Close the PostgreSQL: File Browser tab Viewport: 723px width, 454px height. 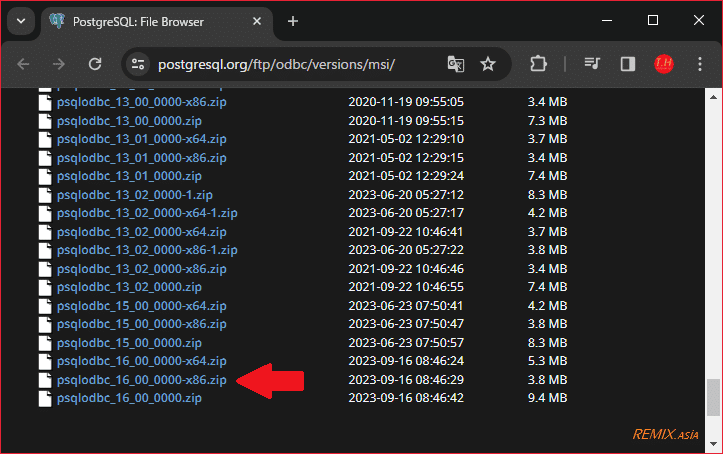coord(257,22)
